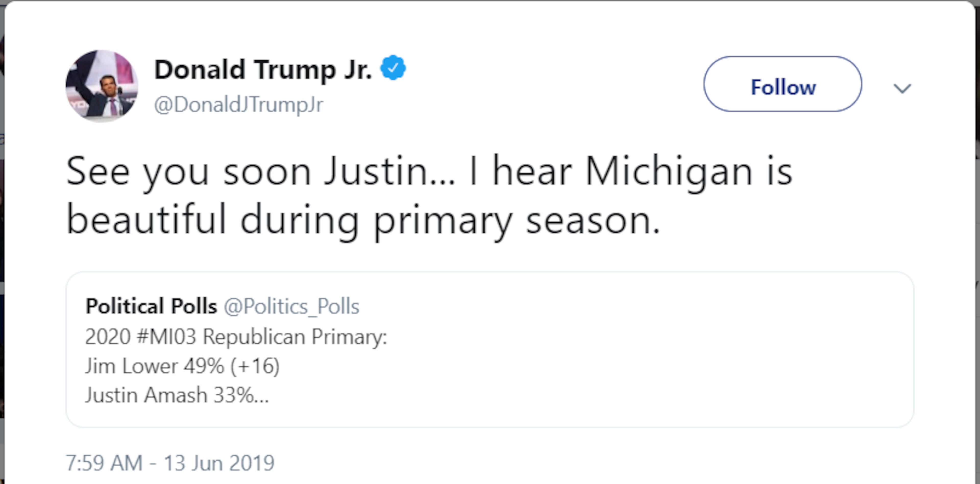Click the 'Jim Lower 49% (+16)' line
This screenshot has height=484, width=980.
tap(182, 366)
